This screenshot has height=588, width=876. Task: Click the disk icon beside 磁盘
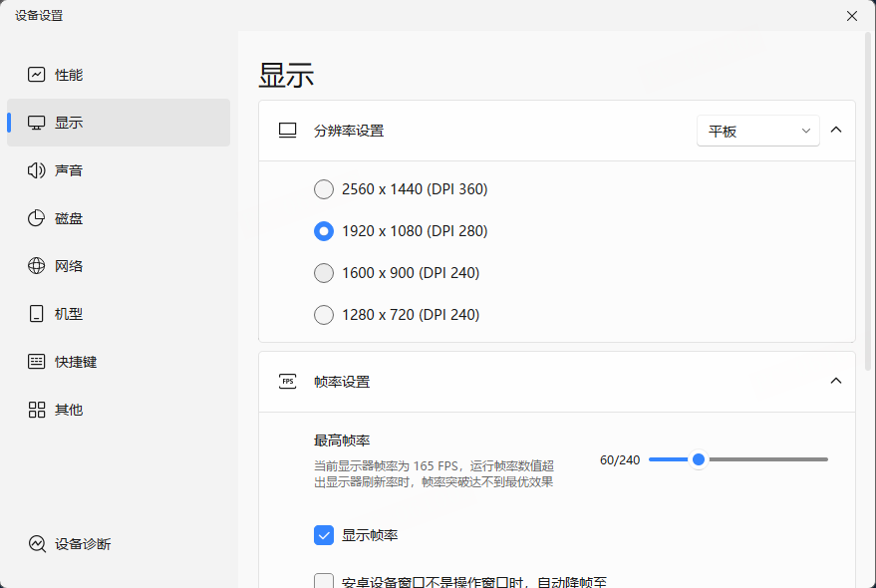(x=36, y=217)
